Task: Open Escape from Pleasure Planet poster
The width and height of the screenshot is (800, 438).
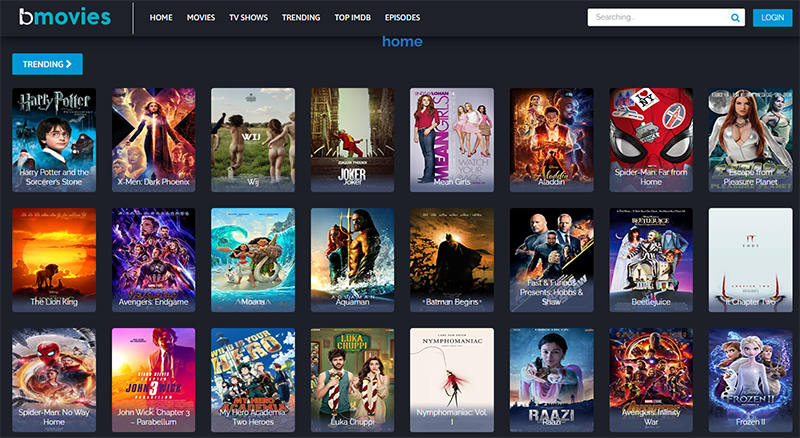Action: (751, 140)
